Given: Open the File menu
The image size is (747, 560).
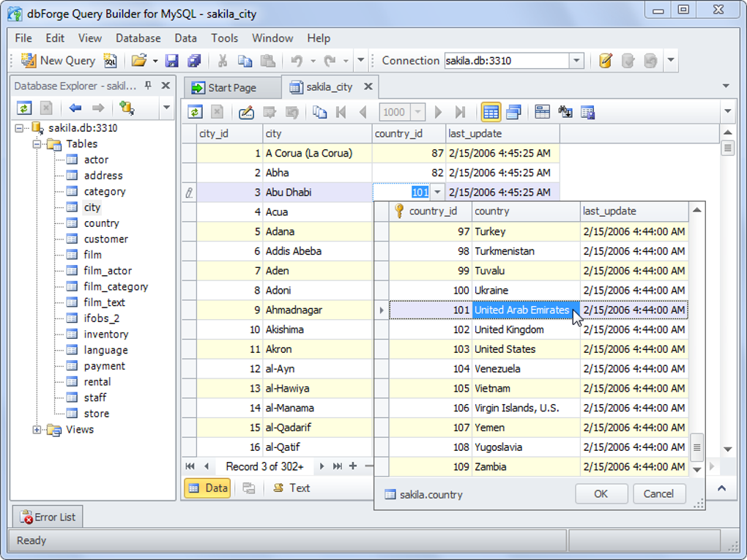Looking at the screenshot, I should (23, 38).
